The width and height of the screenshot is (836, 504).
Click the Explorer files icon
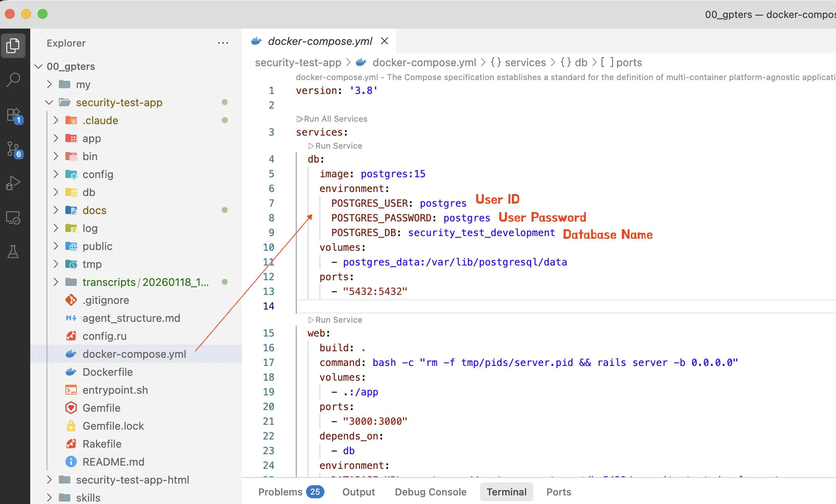[13, 45]
